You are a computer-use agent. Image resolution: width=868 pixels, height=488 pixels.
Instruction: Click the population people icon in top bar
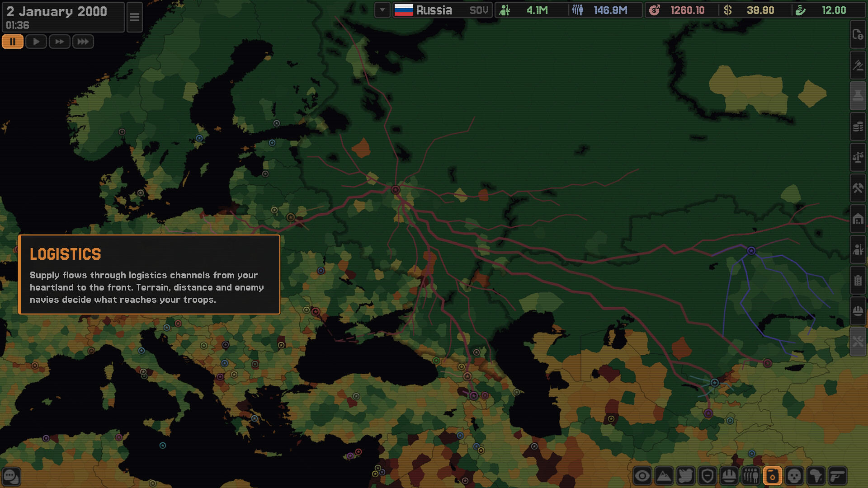pyautogui.click(x=578, y=10)
